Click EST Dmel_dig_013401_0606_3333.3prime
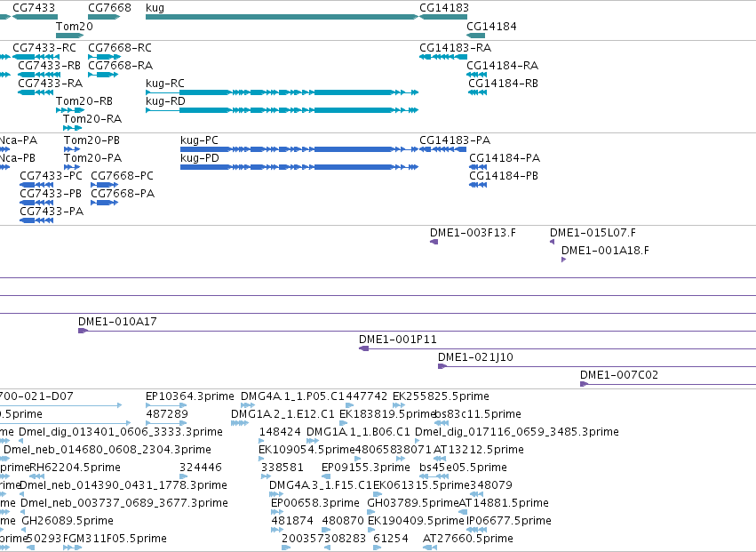 (x=121, y=432)
